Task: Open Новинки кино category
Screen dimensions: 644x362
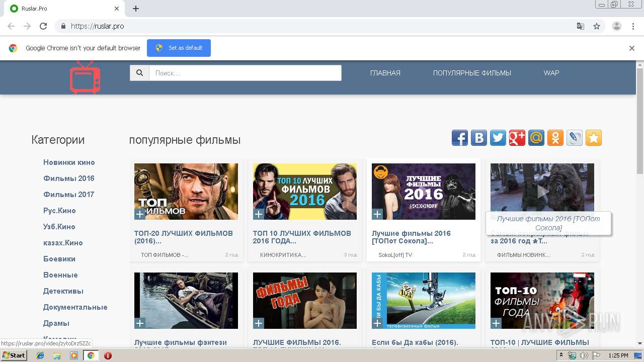Action: pyautogui.click(x=69, y=162)
